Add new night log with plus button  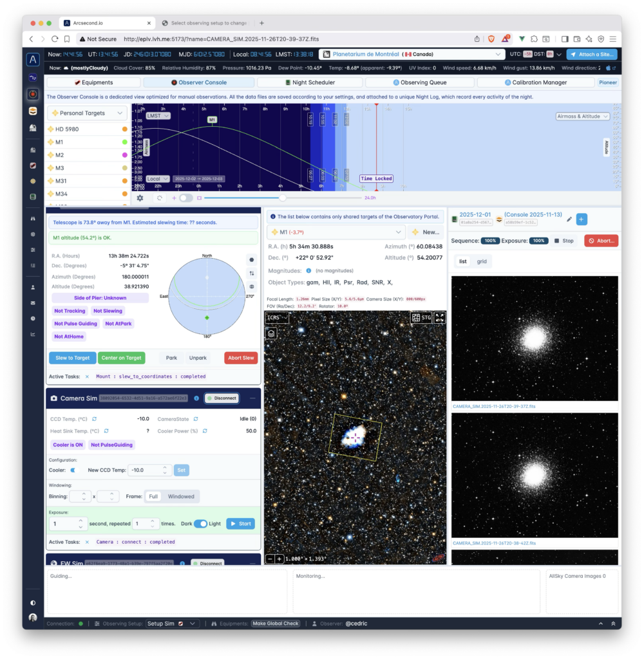pyautogui.click(x=582, y=219)
